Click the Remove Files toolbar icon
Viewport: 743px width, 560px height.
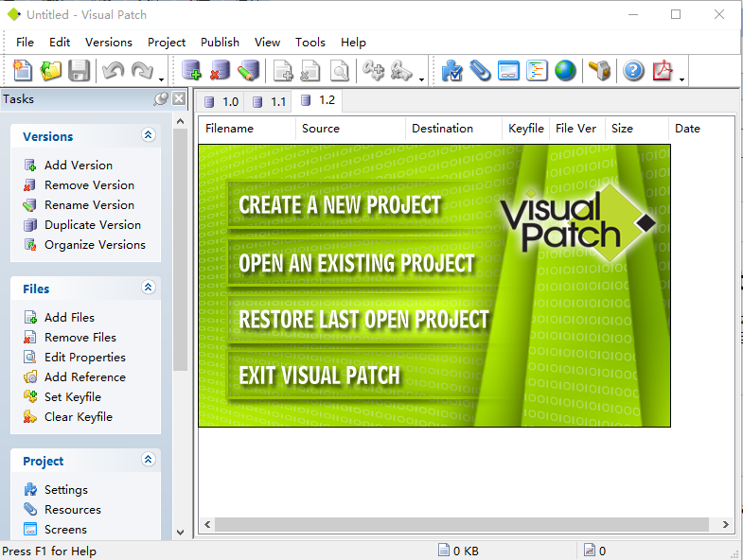click(x=310, y=71)
